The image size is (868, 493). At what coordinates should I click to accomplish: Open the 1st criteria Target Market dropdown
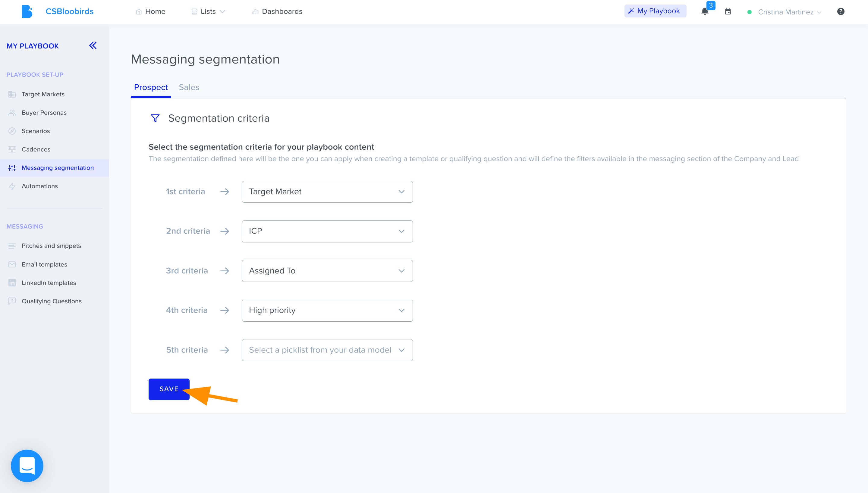(x=327, y=192)
